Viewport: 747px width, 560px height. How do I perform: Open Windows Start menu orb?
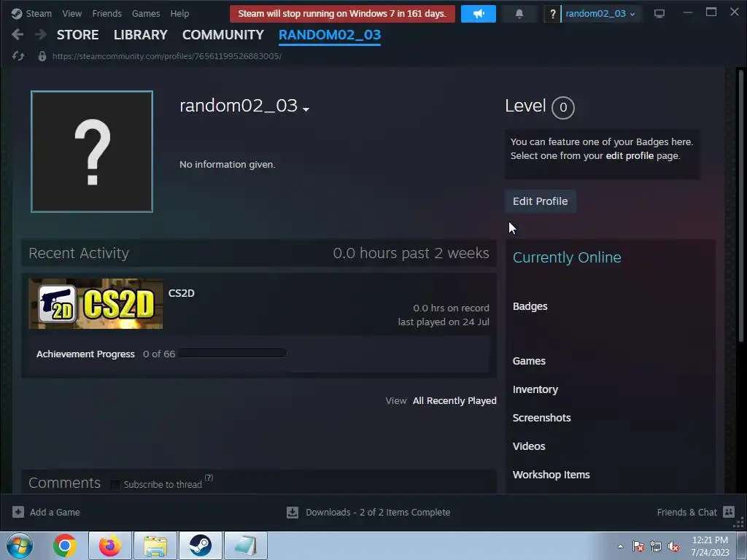(20, 545)
